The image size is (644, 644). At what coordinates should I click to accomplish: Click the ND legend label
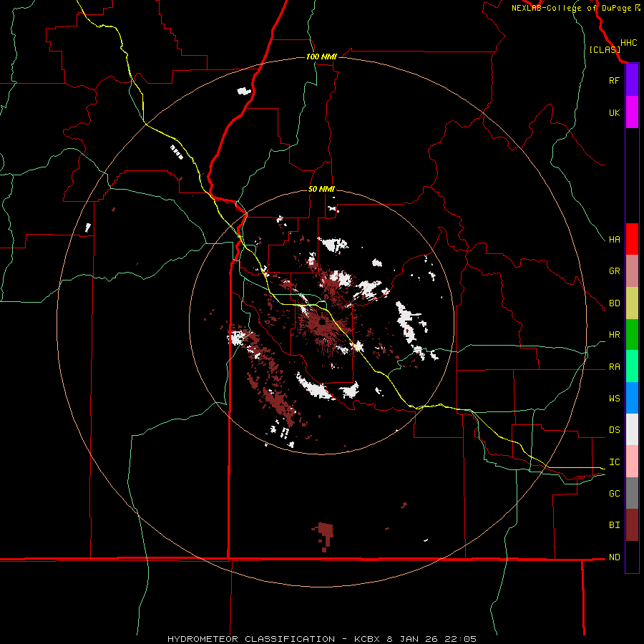tap(614, 557)
